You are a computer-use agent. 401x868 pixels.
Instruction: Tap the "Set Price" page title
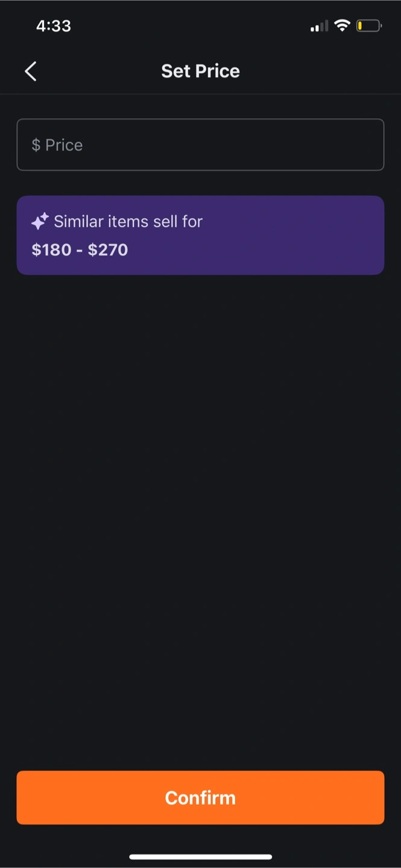(x=200, y=71)
